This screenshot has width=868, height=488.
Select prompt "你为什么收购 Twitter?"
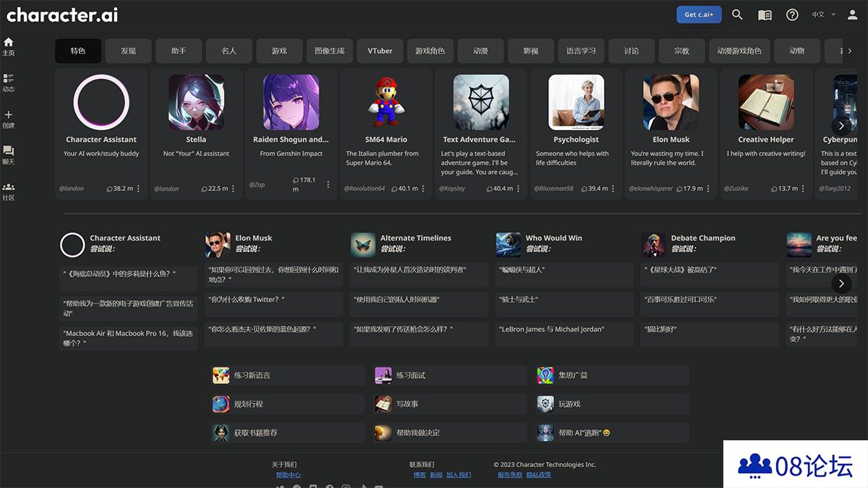[273, 304]
